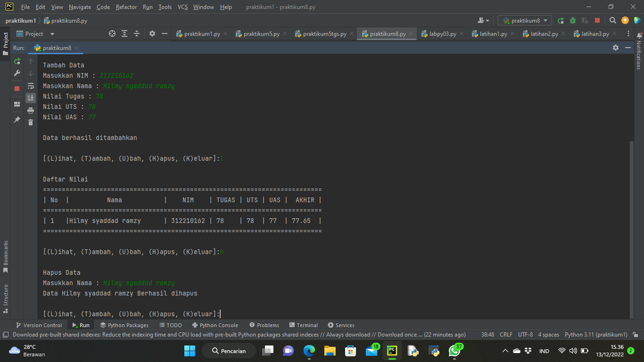Rerun the praktikum8 program

coord(17,62)
